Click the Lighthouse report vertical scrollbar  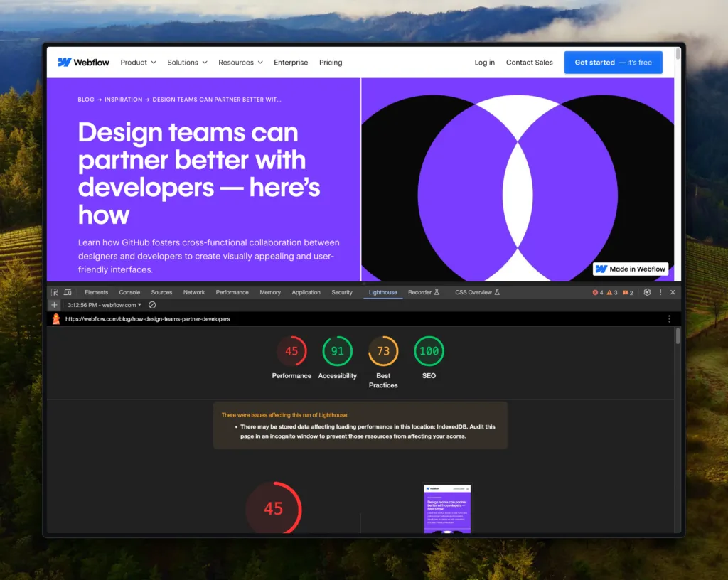point(678,336)
